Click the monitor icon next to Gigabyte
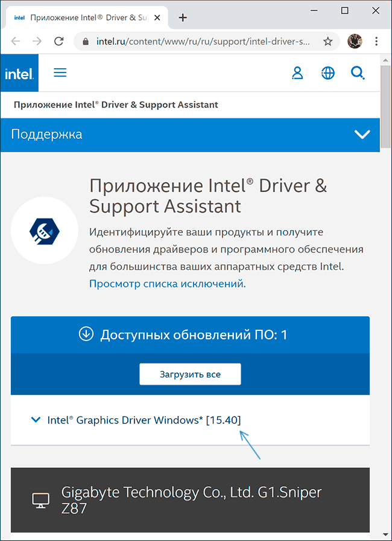392x541 pixels. coord(41,501)
